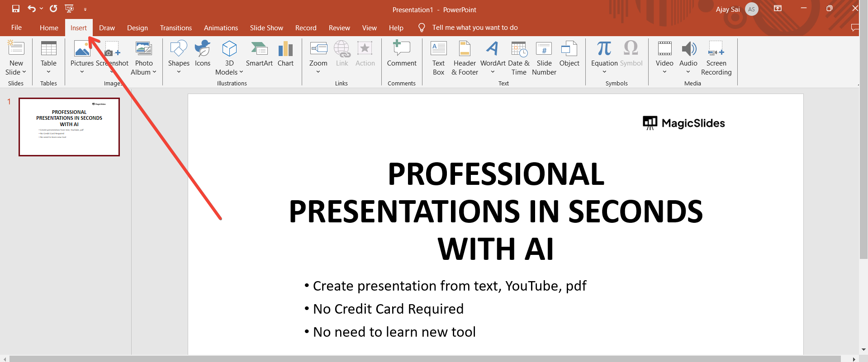Screen dimensions: 868x362
Task: Open the File menu
Action: (16, 28)
